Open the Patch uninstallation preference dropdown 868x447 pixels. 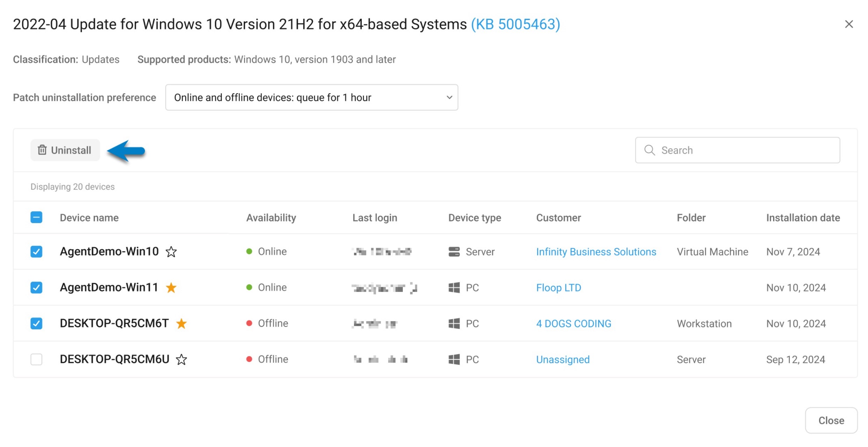tap(311, 97)
